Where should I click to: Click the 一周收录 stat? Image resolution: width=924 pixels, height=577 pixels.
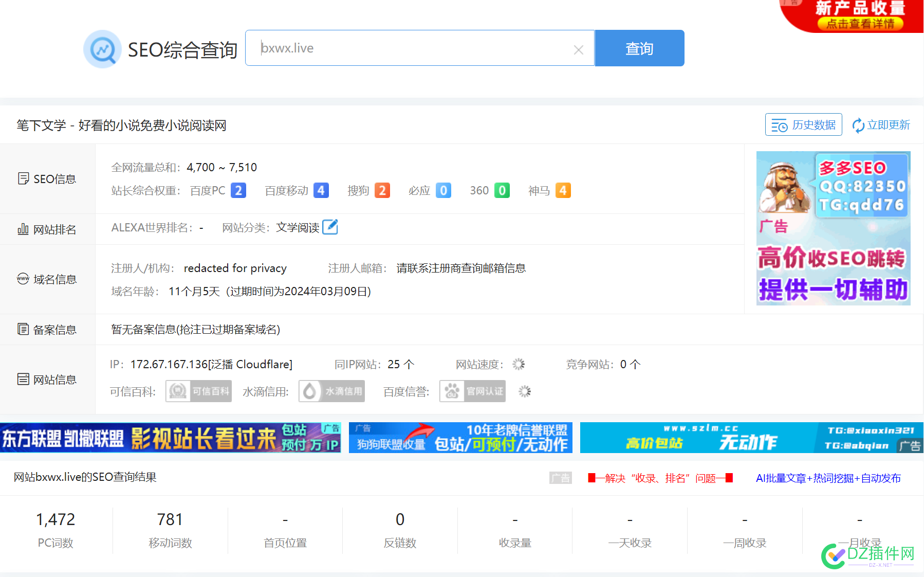point(745,530)
